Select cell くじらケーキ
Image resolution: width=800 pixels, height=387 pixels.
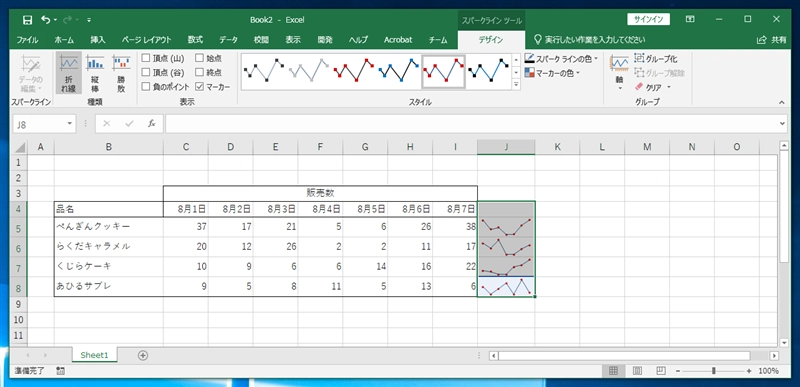click(109, 267)
